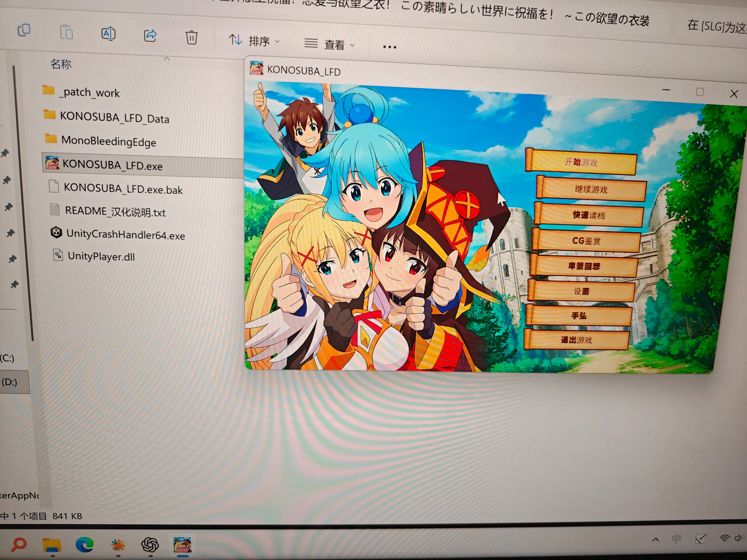The width and height of the screenshot is (747, 560).
Task: Click the pen tray icon in system tray
Action: click(x=701, y=539)
